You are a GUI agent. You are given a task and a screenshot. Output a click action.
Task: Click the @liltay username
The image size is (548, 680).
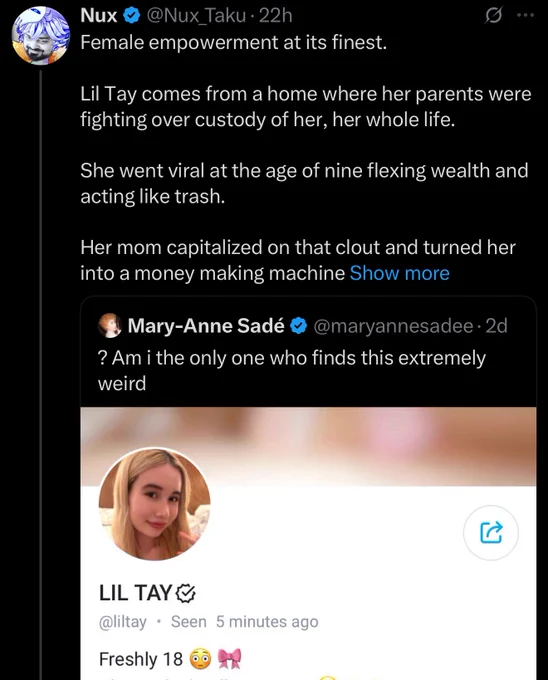[x=123, y=622]
